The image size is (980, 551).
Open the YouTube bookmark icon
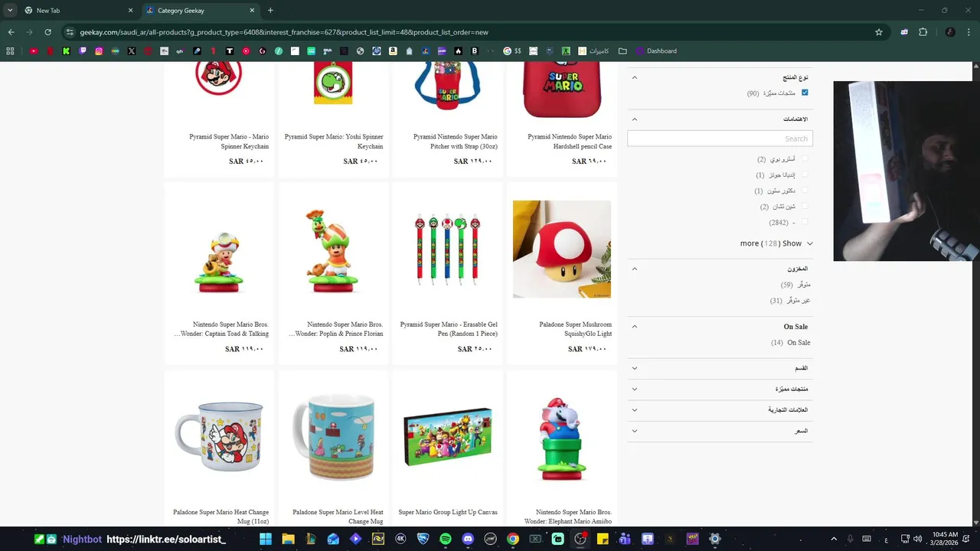point(34,51)
